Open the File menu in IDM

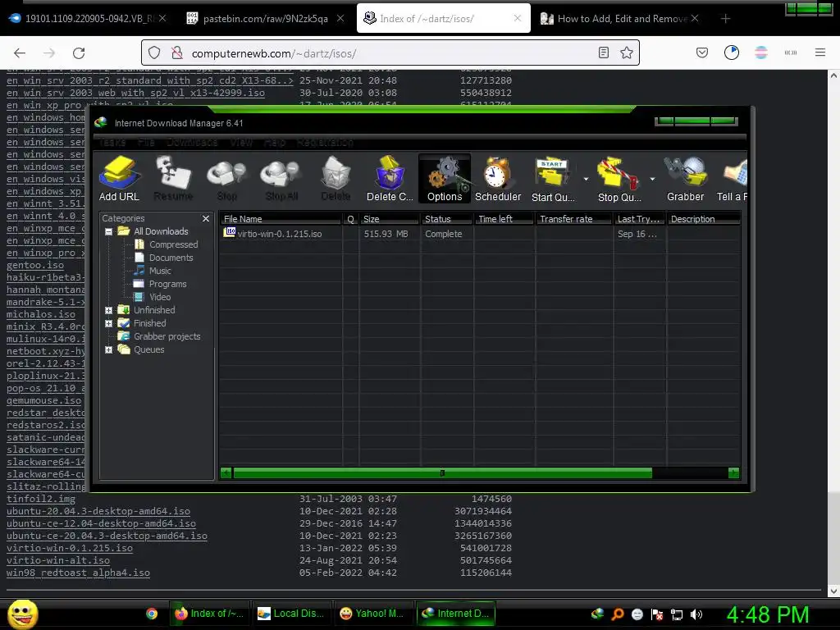point(146,142)
